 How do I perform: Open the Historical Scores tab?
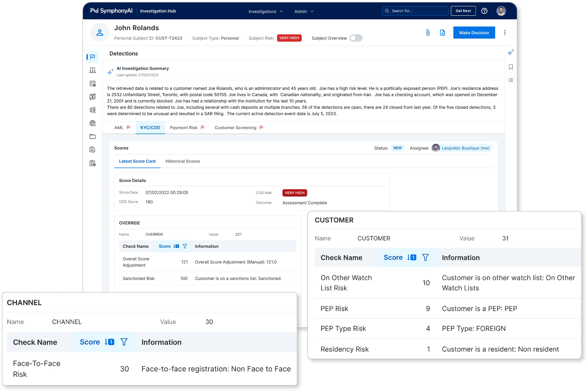click(x=183, y=161)
